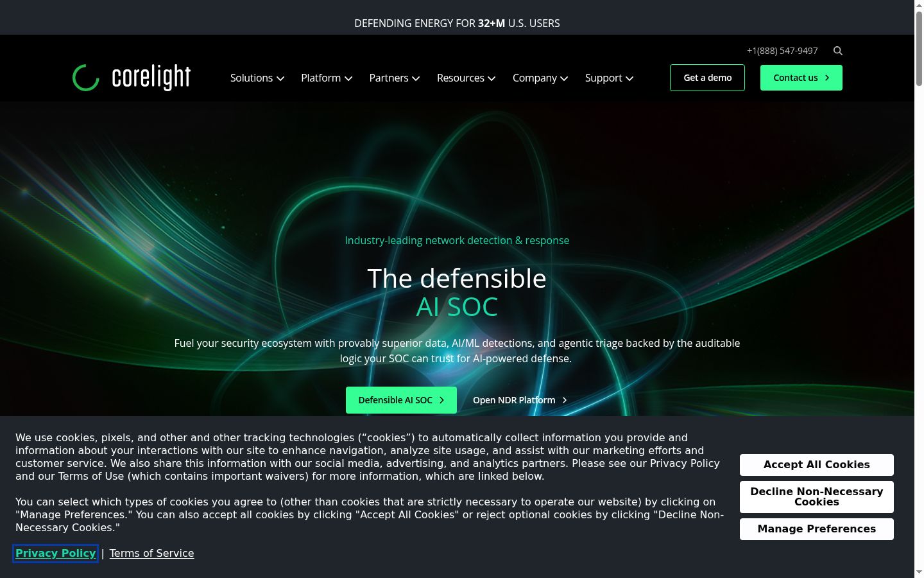Expand the Resources dropdown chevron
Screen dimensions: 924x578
point(492,78)
